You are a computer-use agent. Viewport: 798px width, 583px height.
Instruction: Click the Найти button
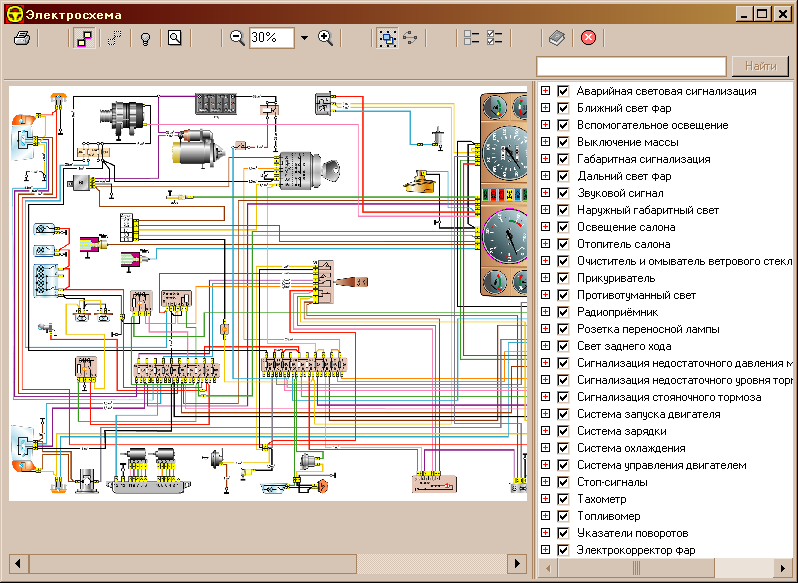tap(760, 66)
